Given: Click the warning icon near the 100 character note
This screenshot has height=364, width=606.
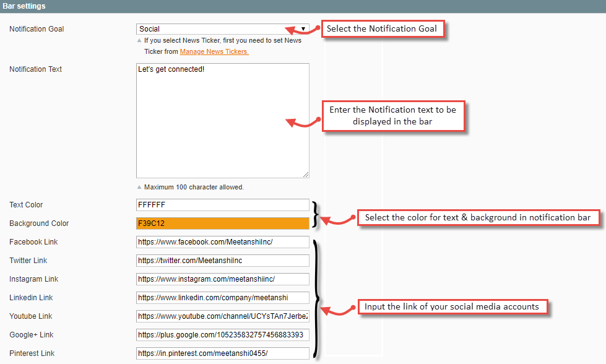Looking at the screenshot, I should [x=139, y=186].
